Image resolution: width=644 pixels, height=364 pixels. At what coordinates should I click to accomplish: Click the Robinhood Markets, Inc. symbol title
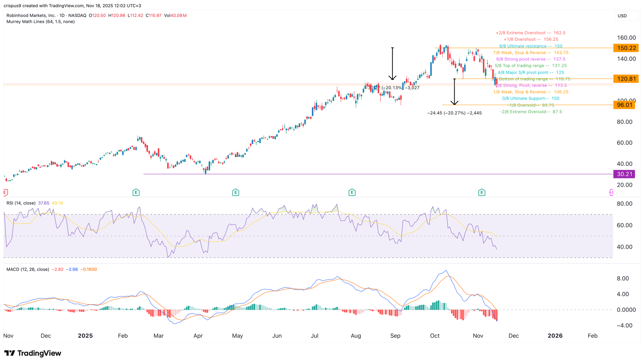pos(31,15)
